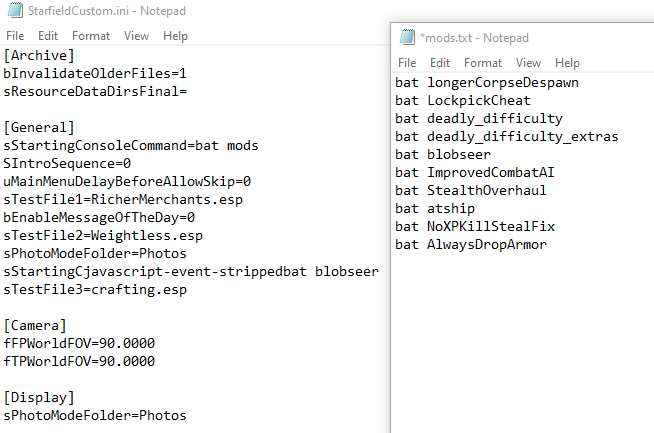Click the Notepad icon of mods.txt window

pos(407,37)
